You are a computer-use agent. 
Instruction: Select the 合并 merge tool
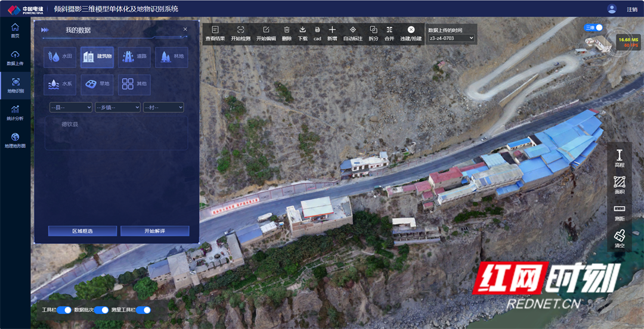[x=389, y=34]
